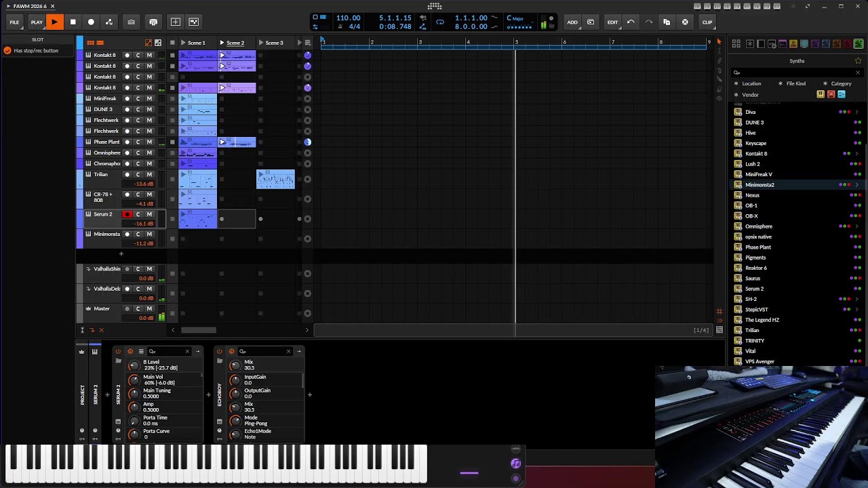
Task: Open the CLIP menu
Action: point(707,22)
